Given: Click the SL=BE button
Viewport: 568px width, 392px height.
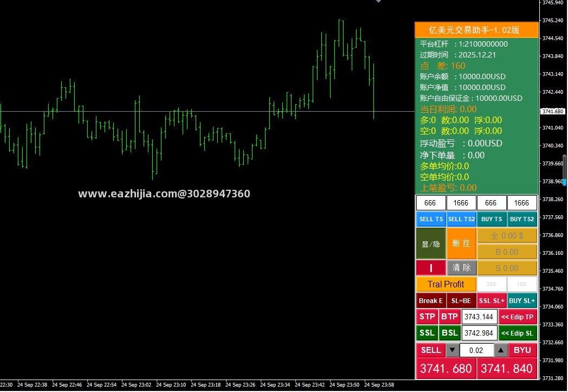Looking at the screenshot, I should point(461,301).
